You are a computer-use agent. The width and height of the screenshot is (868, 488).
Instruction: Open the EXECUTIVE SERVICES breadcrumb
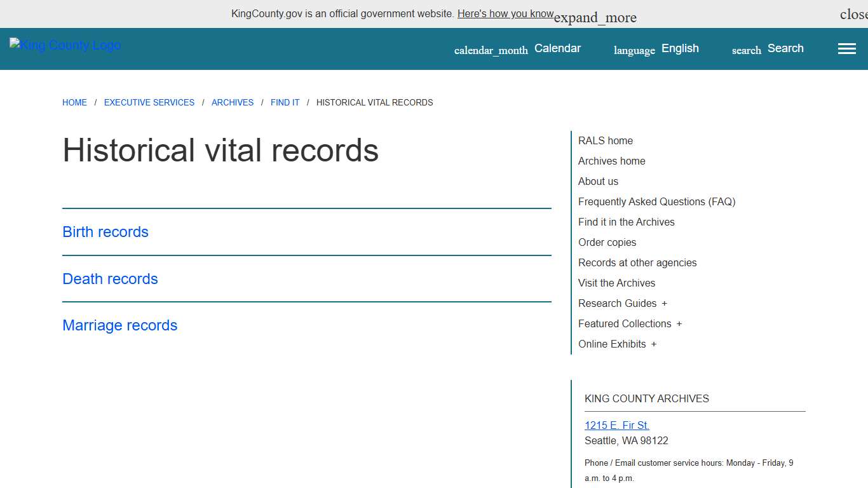(149, 102)
